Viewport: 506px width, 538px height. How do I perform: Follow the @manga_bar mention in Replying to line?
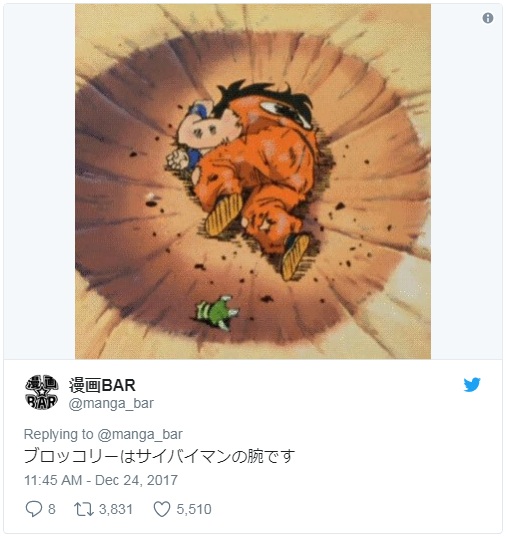[x=140, y=434]
